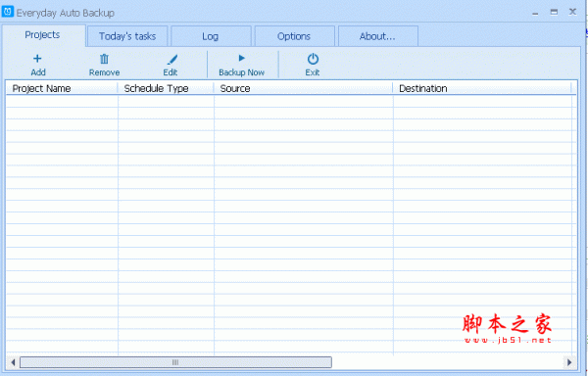588x376 pixels.
Task: Maximize the Everyday Auto Backup window
Action: tap(554, 12)
